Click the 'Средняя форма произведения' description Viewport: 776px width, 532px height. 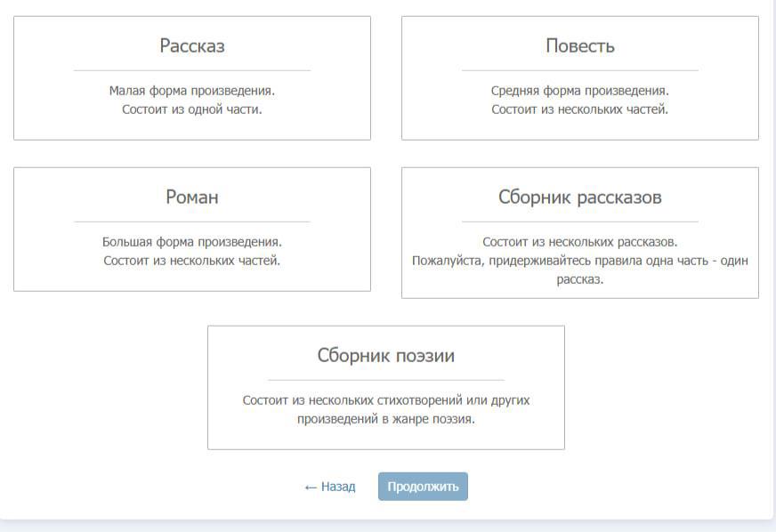579,91
